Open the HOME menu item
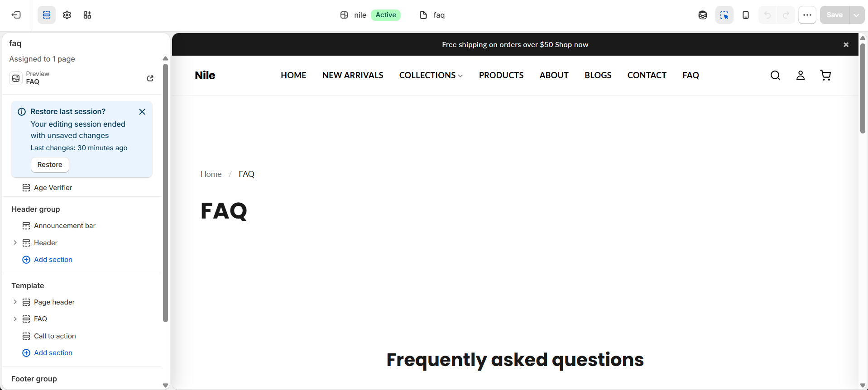The image size is (868, 390). click(x=293, y=75)
